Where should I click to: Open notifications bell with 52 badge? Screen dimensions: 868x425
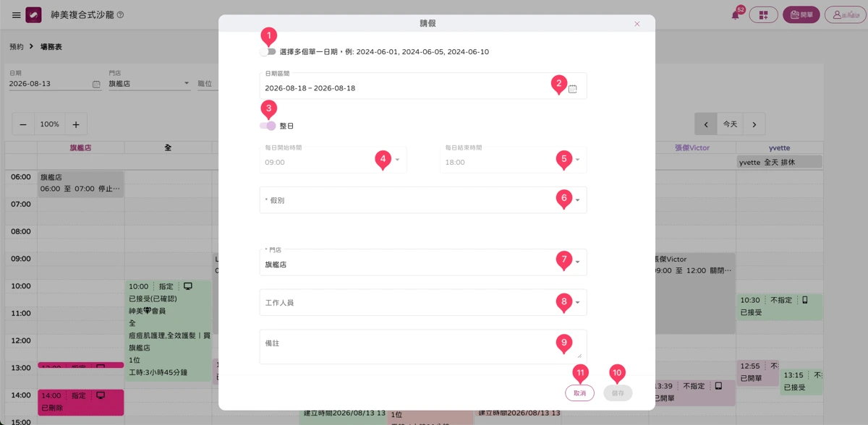click(x=736, y=14)
